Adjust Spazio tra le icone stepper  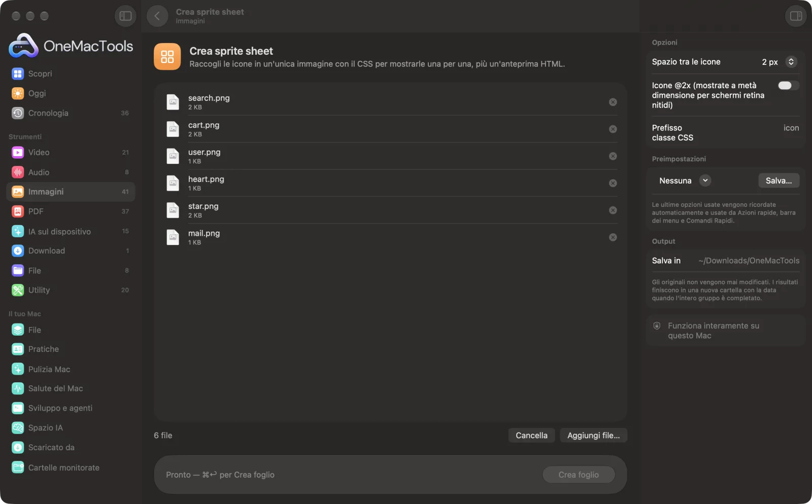coord(791,62)
